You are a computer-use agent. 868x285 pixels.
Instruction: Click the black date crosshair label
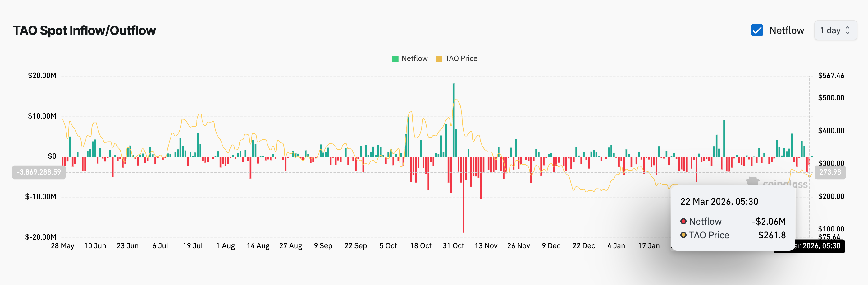815,246
